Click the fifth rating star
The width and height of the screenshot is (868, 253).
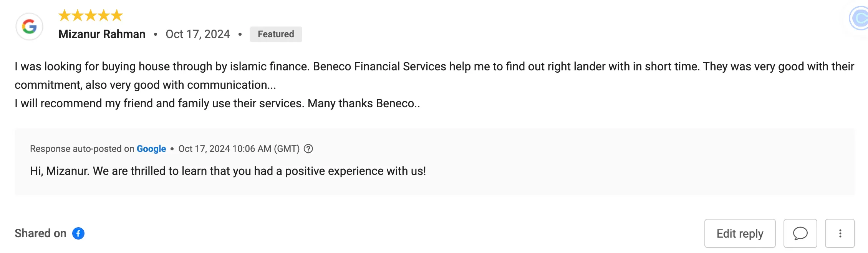[x=116, y=15]
